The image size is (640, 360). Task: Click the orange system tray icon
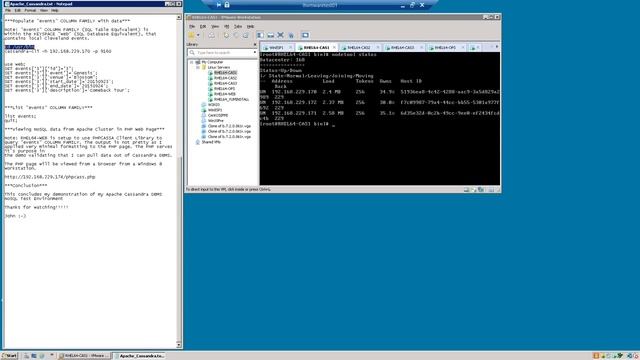pyautogui.click(x=596, y=356)
